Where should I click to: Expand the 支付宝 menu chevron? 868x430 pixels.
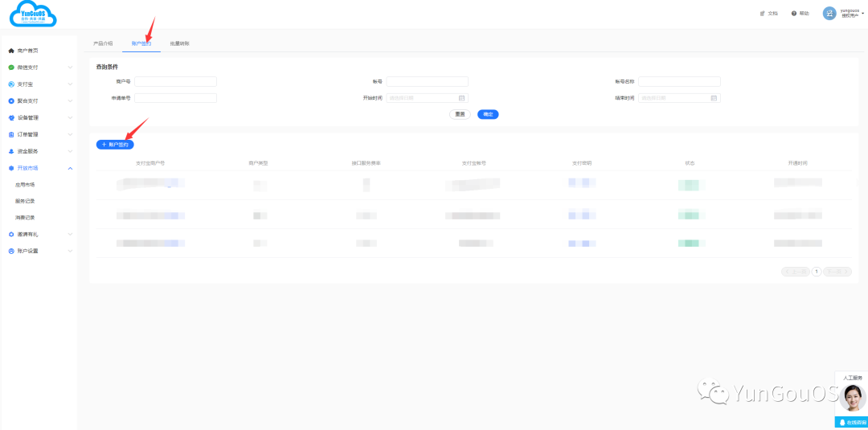pyautogui.click(x=70, y=84)
